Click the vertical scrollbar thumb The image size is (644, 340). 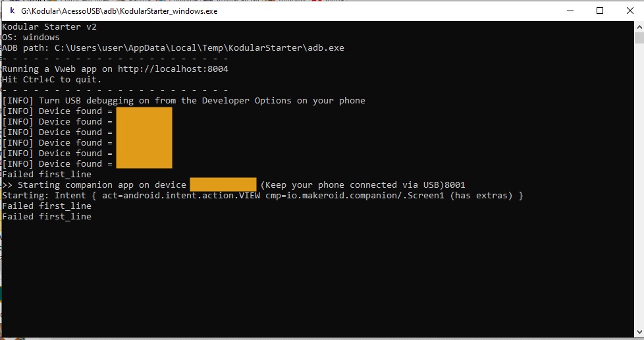(x=639, y=38)
